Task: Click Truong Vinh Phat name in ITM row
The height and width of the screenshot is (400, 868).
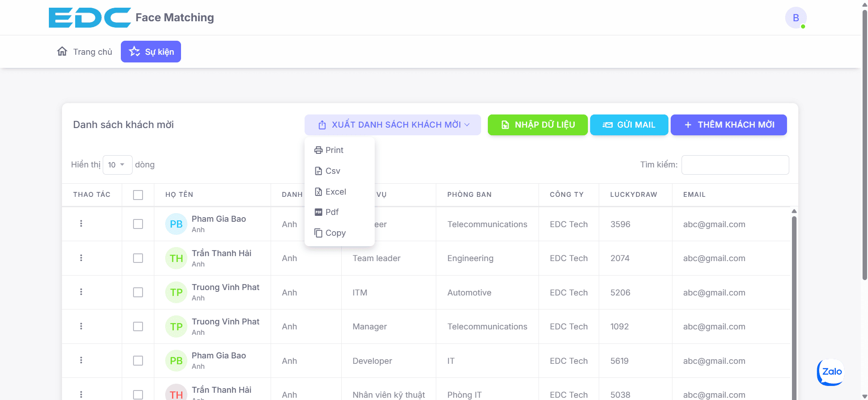Action: click(225, 287)
